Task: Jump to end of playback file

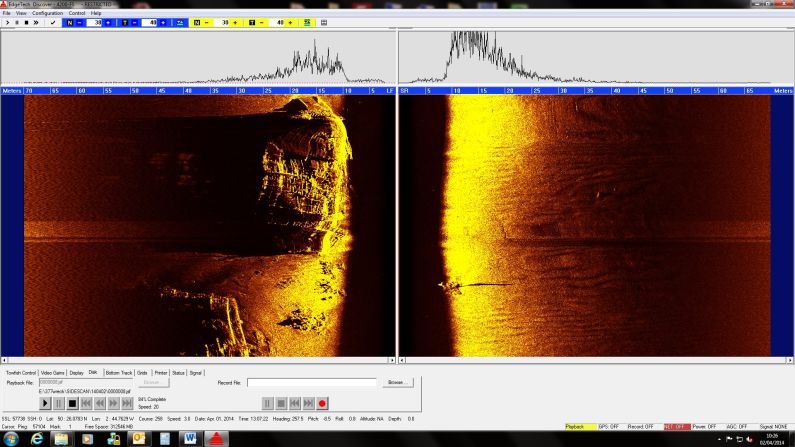Action: point(127,403)
